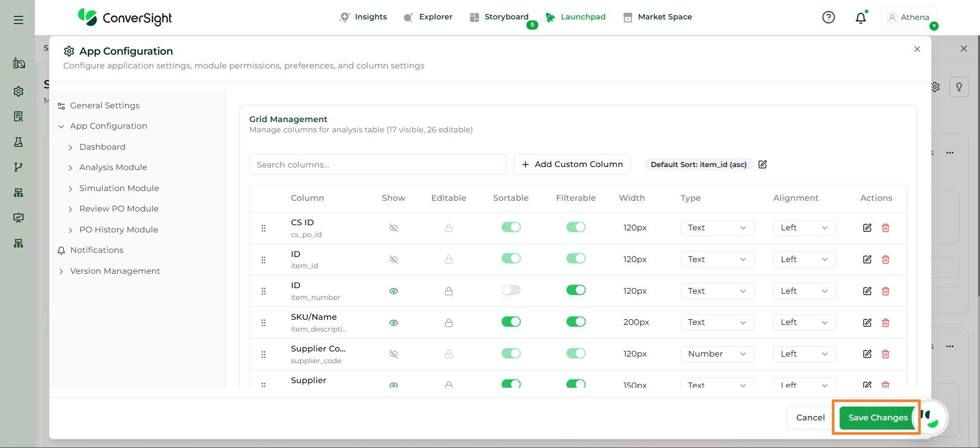980x448 pixels.
Task: Open the hamburger menu in sidebar
Action: 18,20
